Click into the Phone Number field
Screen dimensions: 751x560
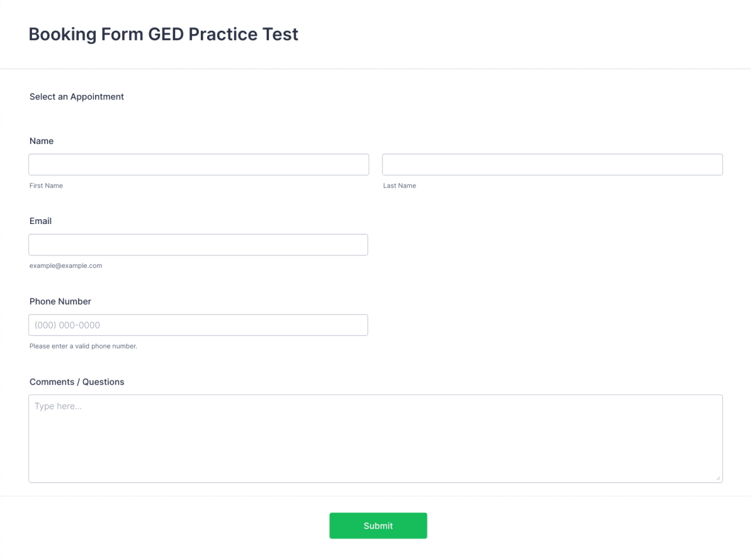(x=198, y=325)
